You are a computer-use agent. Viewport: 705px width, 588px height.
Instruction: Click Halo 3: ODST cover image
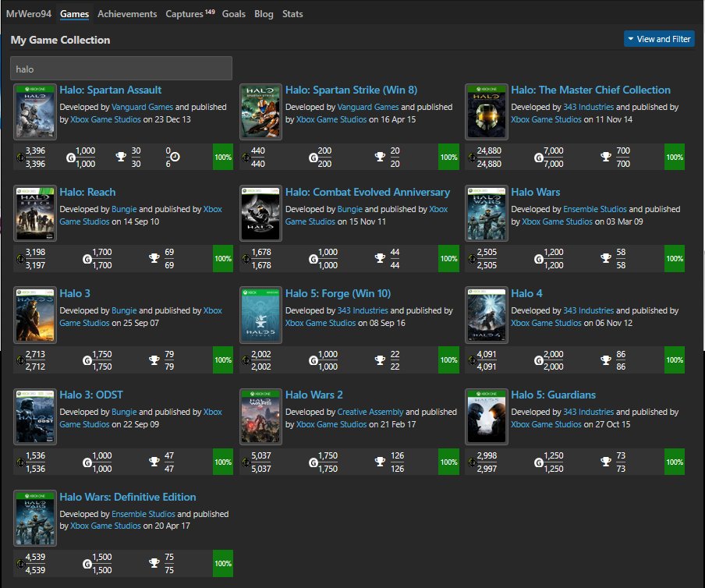click(x=35, y=416)
